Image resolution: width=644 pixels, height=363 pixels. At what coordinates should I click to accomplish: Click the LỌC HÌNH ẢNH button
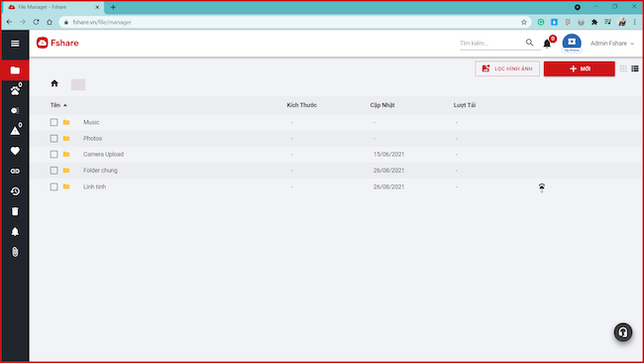tap(507, 68)
